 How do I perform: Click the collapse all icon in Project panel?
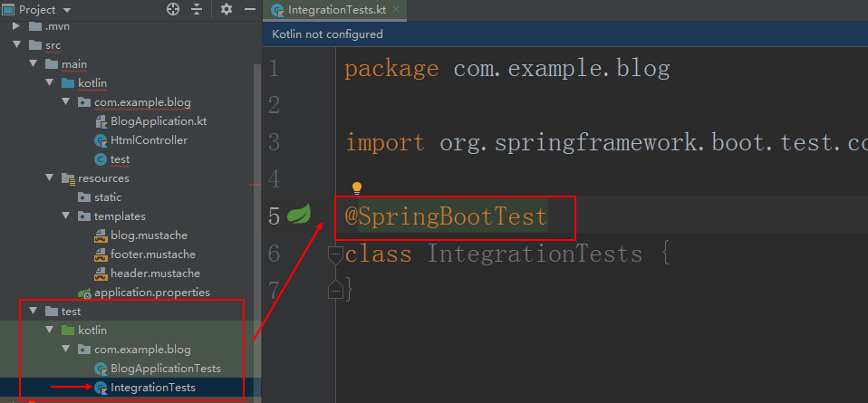(198, 9)
